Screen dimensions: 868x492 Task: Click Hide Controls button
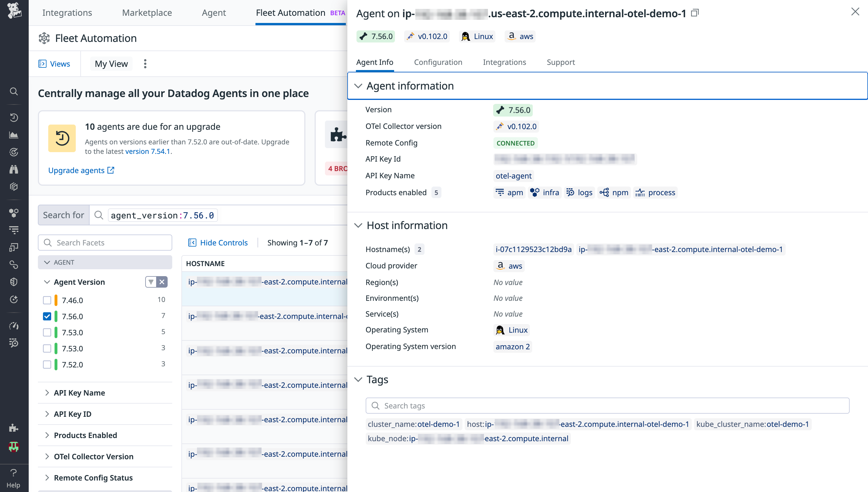pyautogui.click(x=218, y=243)
